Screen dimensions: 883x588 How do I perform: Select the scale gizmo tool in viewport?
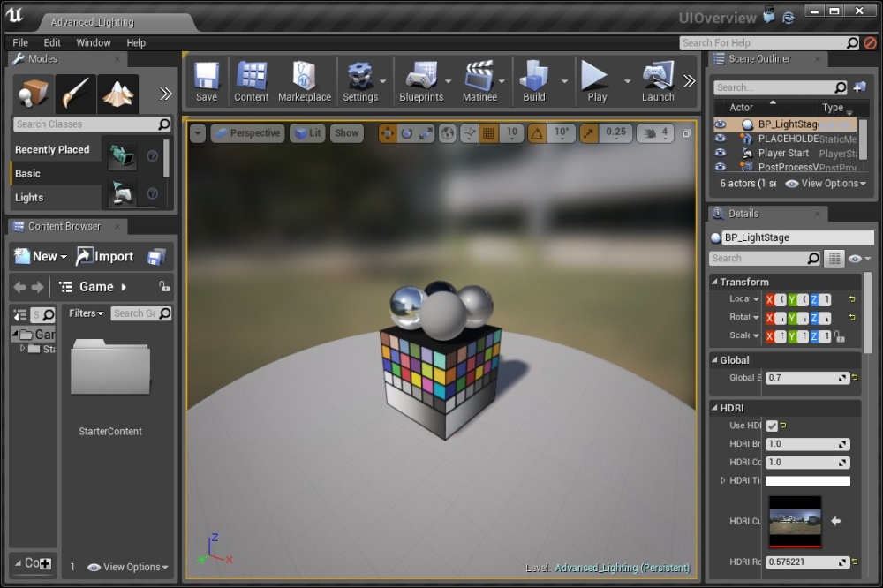[x=426, y=133]
